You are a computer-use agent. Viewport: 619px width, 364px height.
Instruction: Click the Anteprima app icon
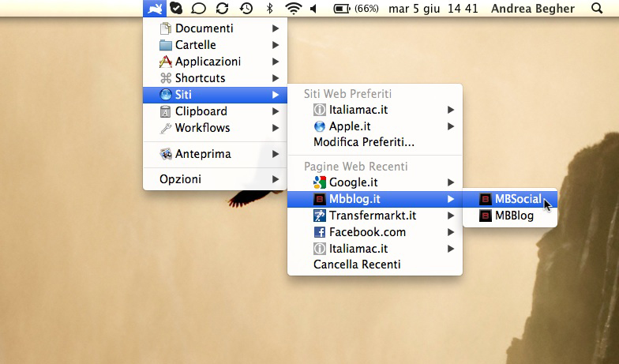[x=166, y=154]
